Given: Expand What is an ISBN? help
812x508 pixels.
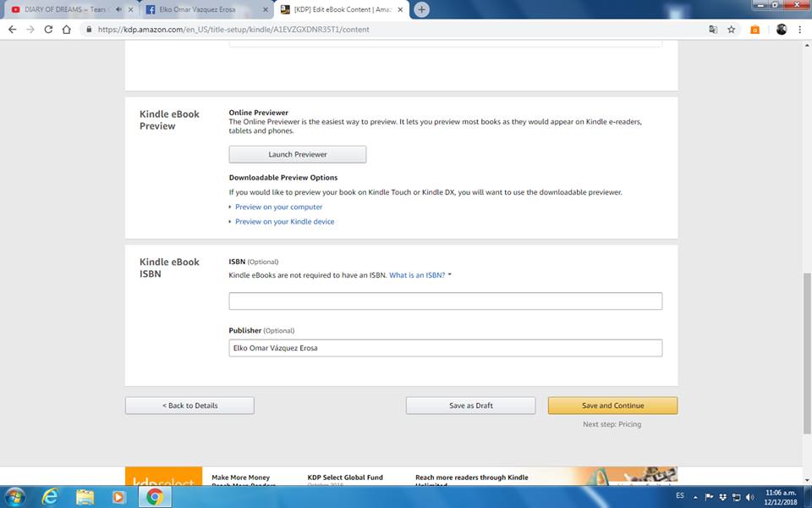Looking at the screenshot, I should coord(420,275).
